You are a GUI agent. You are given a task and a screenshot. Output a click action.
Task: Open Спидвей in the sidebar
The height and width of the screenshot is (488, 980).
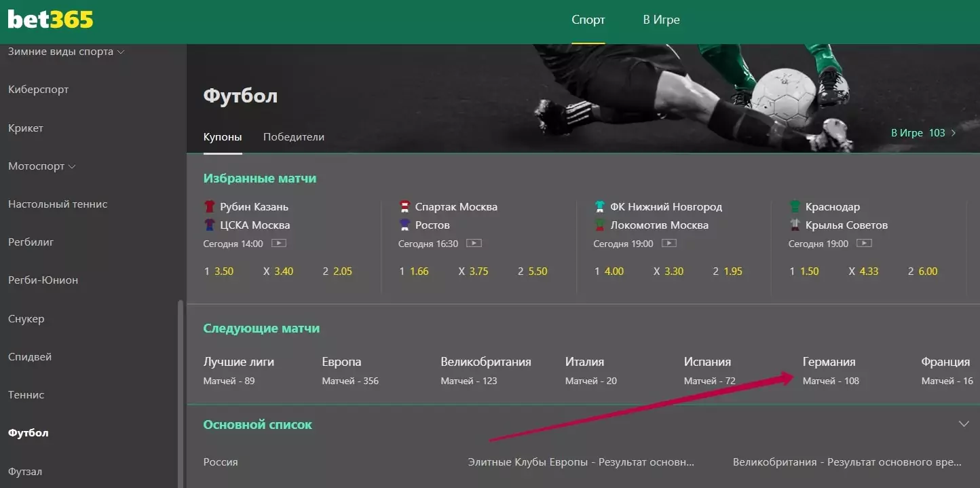click(x=30, y=357)
